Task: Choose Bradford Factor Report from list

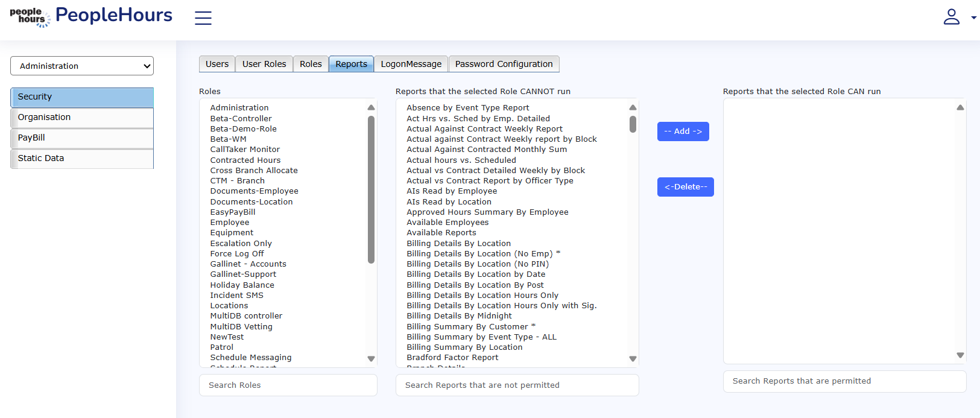Action: 452,358
